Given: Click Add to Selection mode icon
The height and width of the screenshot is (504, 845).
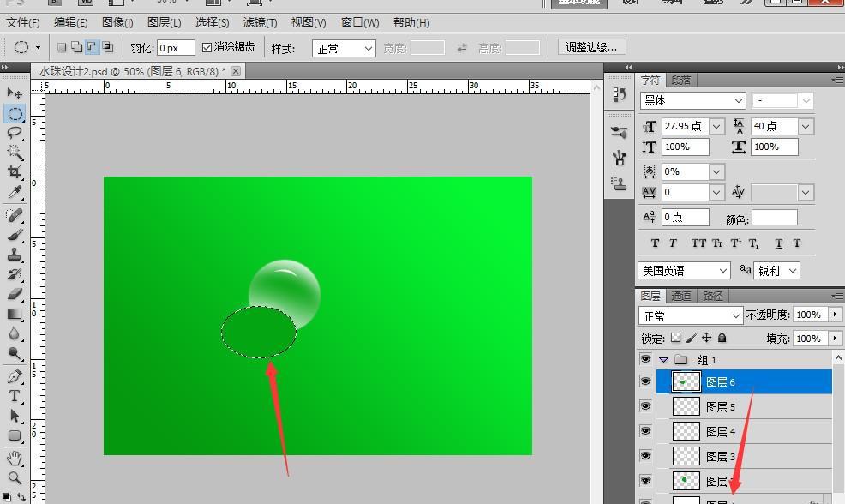Looking at the screenshot, I should pyautogui.click(x=76, y=47).
